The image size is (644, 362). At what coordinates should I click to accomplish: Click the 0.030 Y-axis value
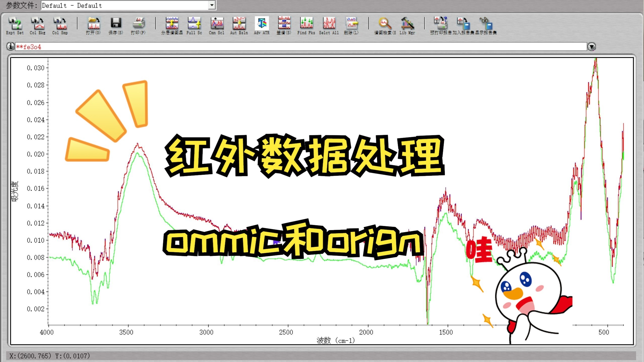pos(35,68)
